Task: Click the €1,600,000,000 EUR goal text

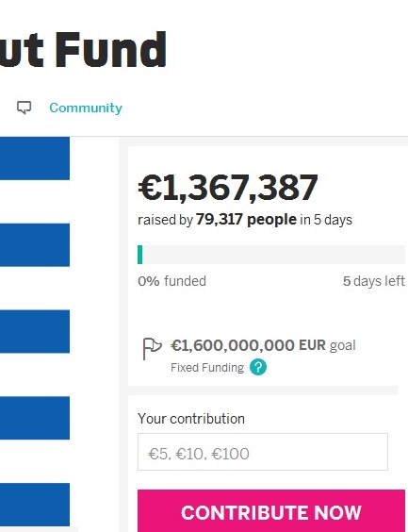Action: pos(263,345)
